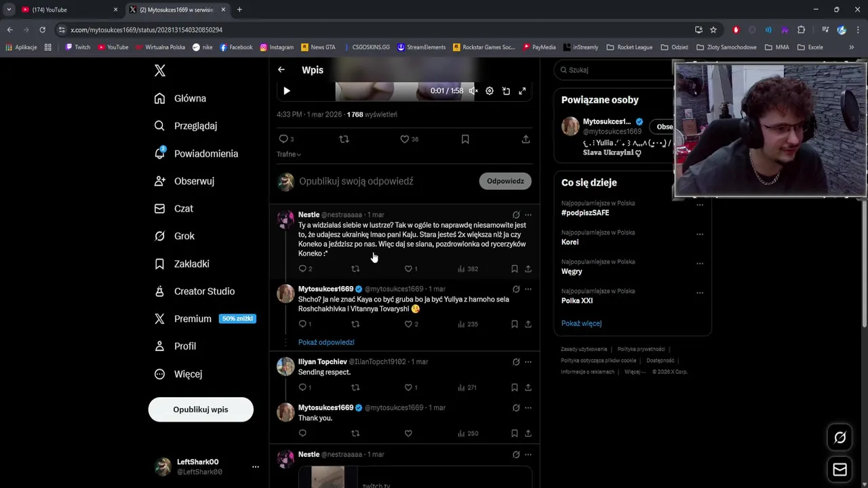Bookmark page with star icon

713,30
